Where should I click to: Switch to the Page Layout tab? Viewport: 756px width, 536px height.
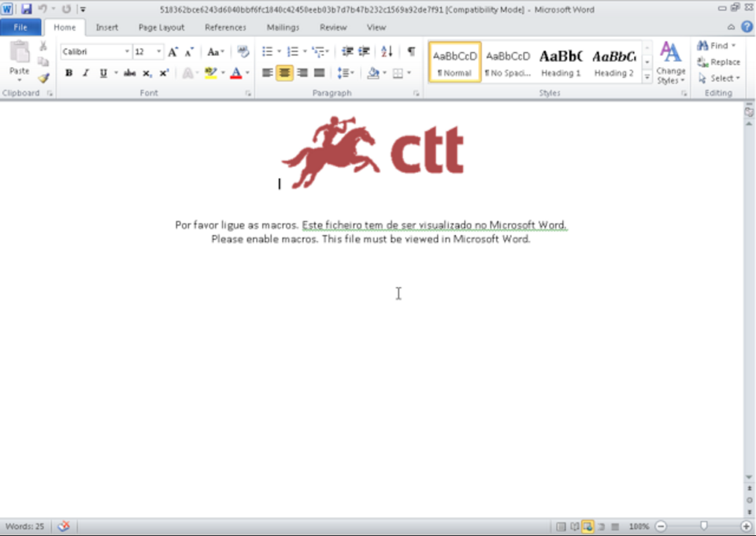click(x=161, y=28)
